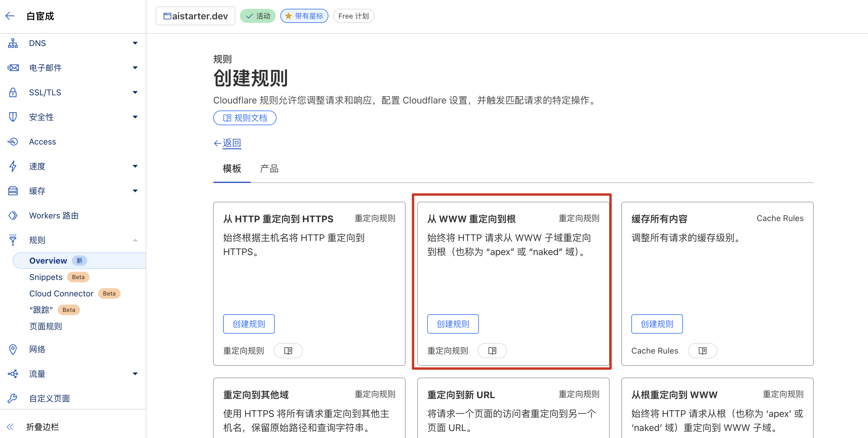Open Workers 路由 settings
The height and width of the screenshot is (438, 868).
54,216
